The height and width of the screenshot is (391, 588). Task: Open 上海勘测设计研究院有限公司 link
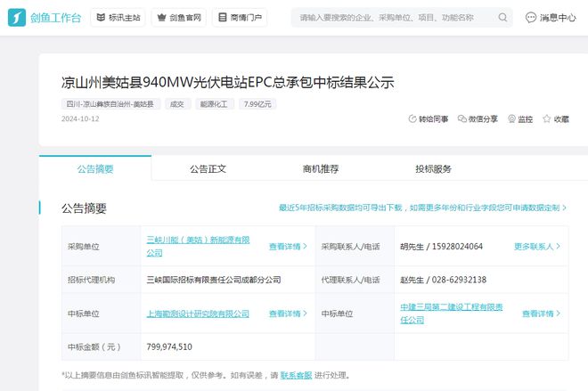tap(198, 314)
